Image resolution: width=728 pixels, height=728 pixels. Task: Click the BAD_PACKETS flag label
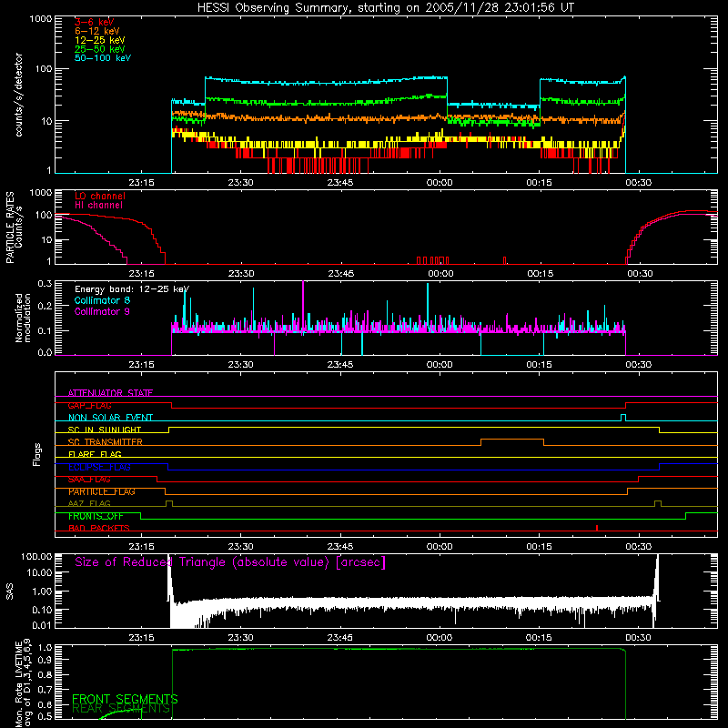coord(99,528)
